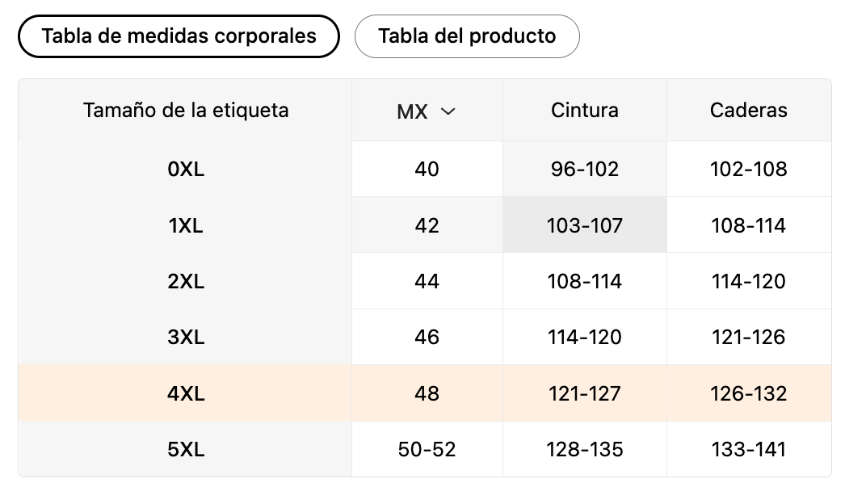Click MX size 40 cell
845x504 pixels.
tap(427, 169)
